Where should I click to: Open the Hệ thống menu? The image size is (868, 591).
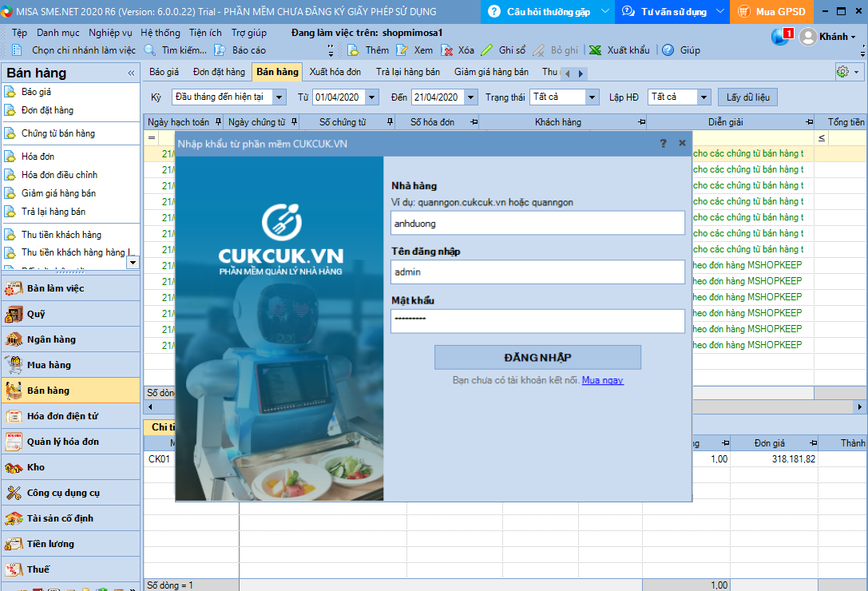(x=161, y=33)
